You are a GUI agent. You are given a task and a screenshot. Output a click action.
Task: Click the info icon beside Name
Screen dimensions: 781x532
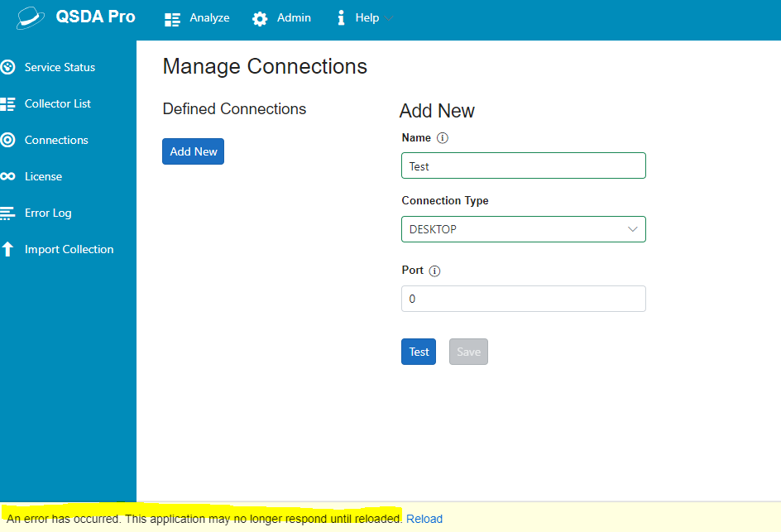443,138
